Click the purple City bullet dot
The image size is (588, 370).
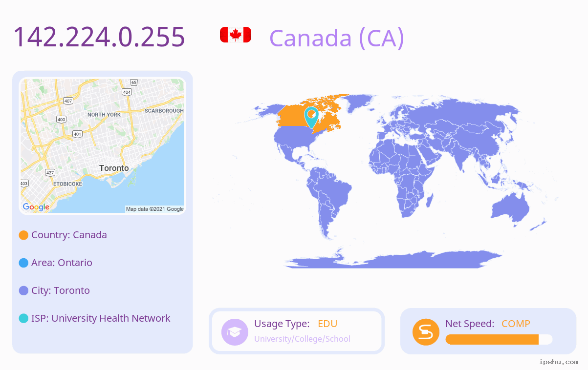click(23, 291)
